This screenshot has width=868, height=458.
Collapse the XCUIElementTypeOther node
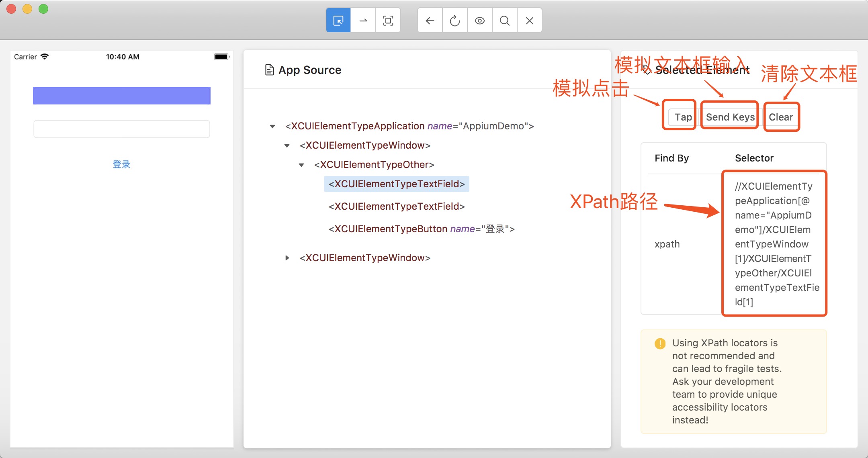[x=301, y=165]
